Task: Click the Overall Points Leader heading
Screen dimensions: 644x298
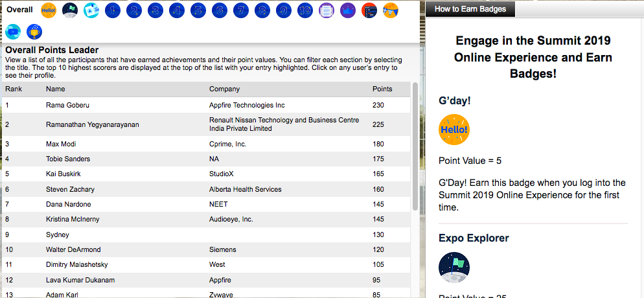Action: coord(52,50)
